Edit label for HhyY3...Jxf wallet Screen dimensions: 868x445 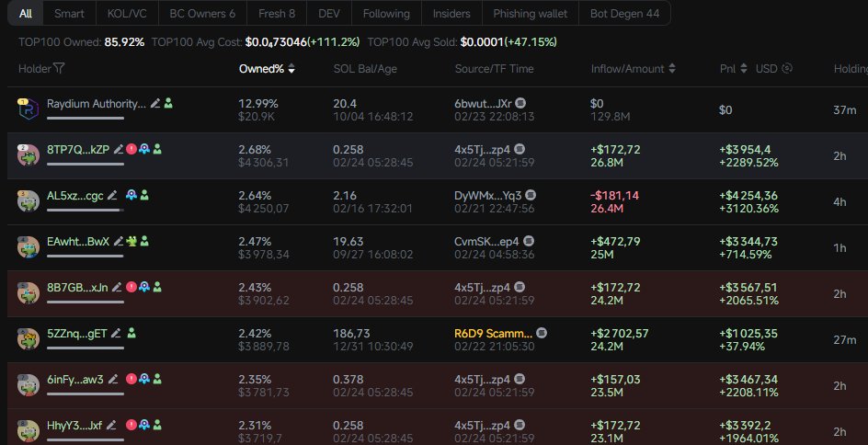[112, 425]
